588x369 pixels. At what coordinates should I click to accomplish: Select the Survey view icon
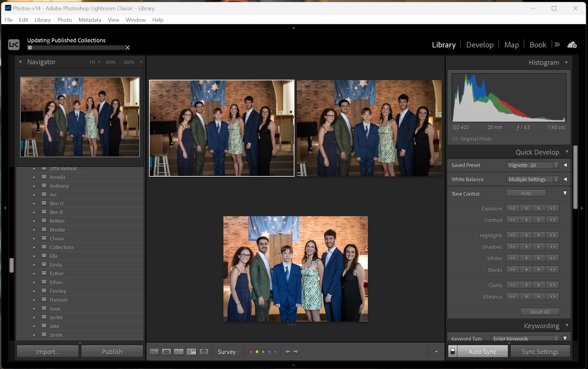(191, 351)
